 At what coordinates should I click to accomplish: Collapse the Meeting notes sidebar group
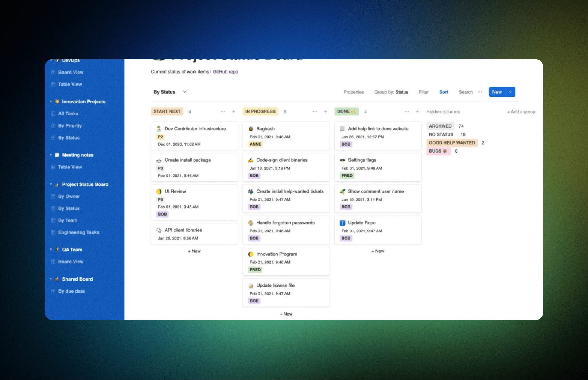(51, 155)
